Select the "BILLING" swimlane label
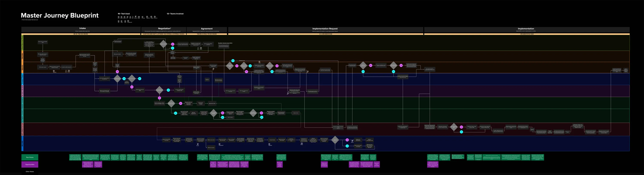The width and height of the screenshot is (644, 175). pos(22,143)
